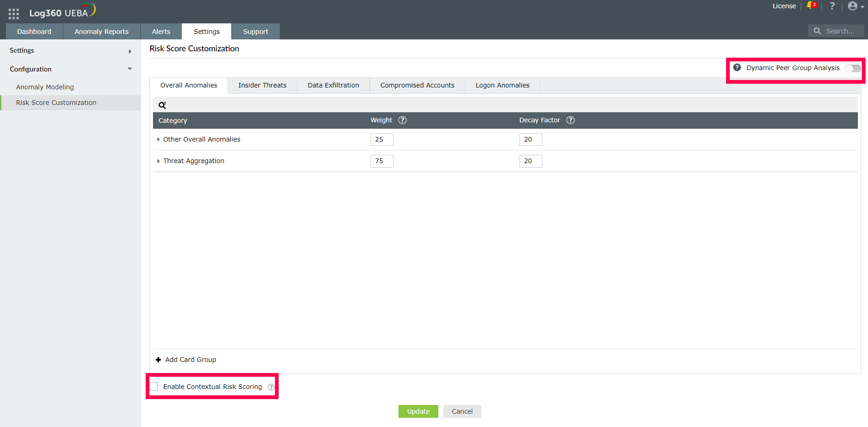
Task: Click the Update button
Action: click(418, 411)
